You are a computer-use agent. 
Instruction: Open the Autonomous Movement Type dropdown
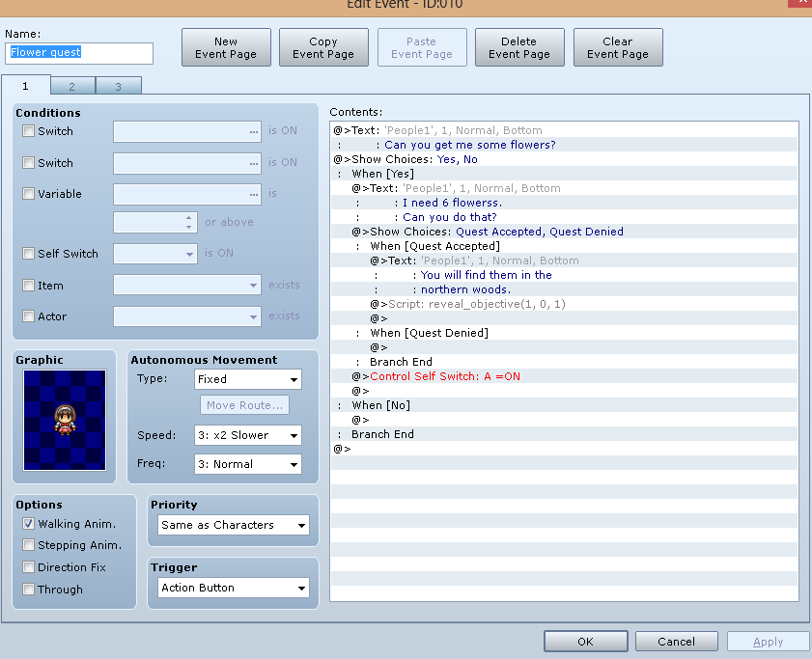(248, 379)
